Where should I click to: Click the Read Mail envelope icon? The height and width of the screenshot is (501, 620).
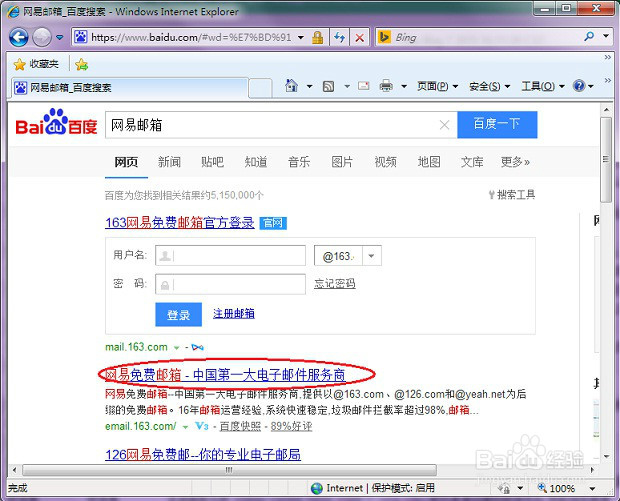click(364, 85)
